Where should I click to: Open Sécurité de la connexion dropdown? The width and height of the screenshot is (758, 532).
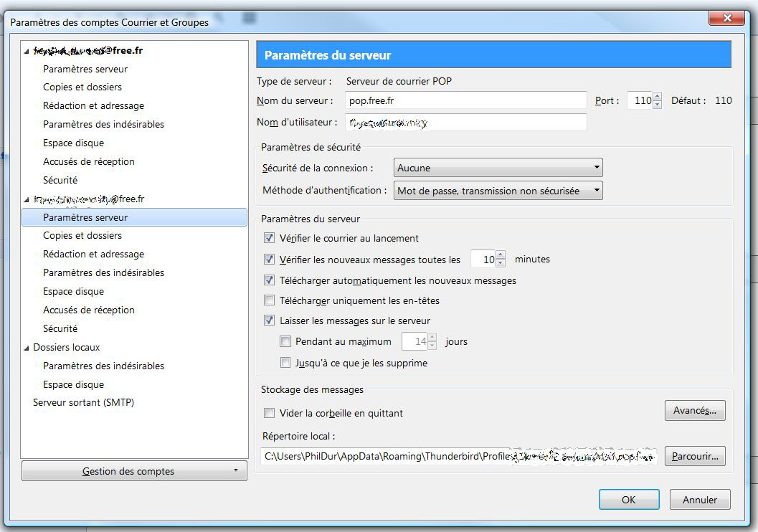coord(498,168)
